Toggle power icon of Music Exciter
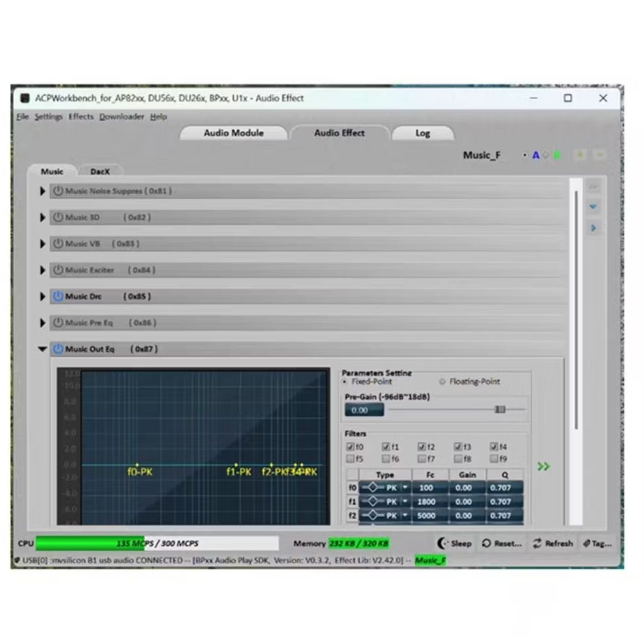 pyautogui.click(x=58, y=270)
